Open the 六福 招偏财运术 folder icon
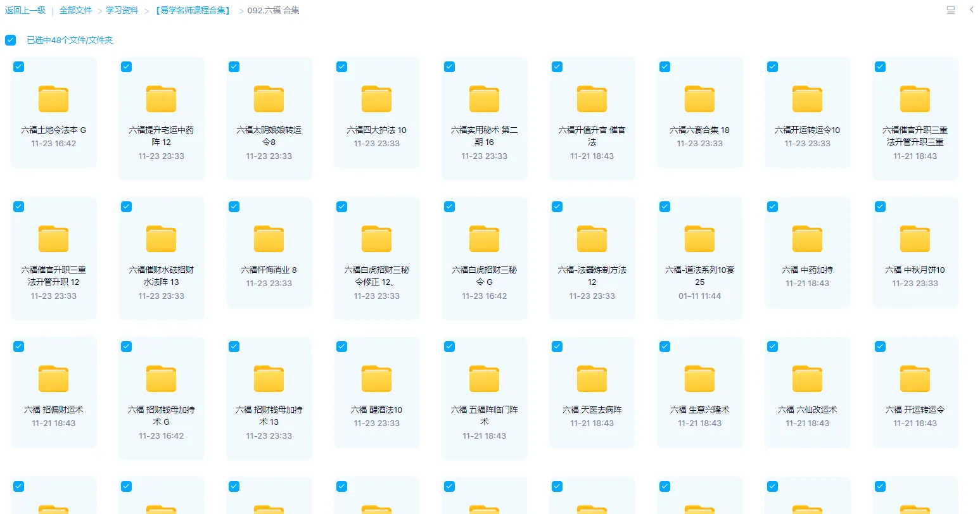This screenshot has height=514, width=980. [54, 379]
